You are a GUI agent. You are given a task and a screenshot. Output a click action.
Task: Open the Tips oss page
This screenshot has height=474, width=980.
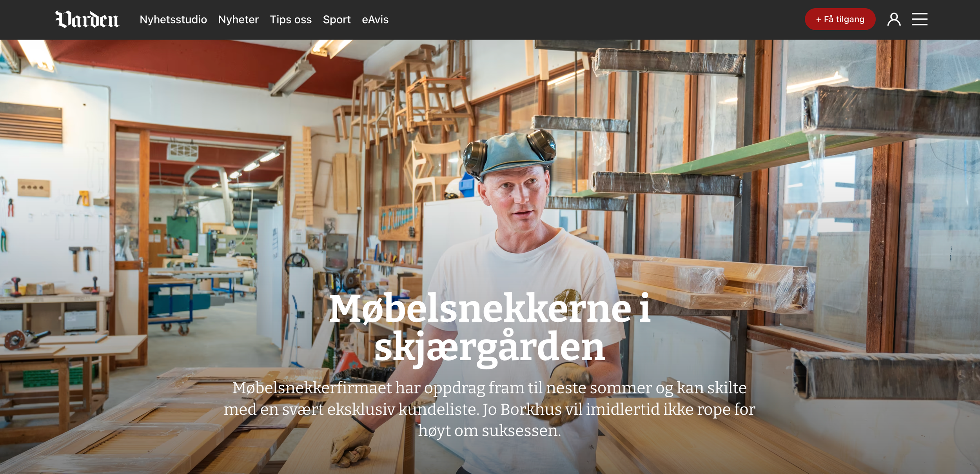pos(290,20)
